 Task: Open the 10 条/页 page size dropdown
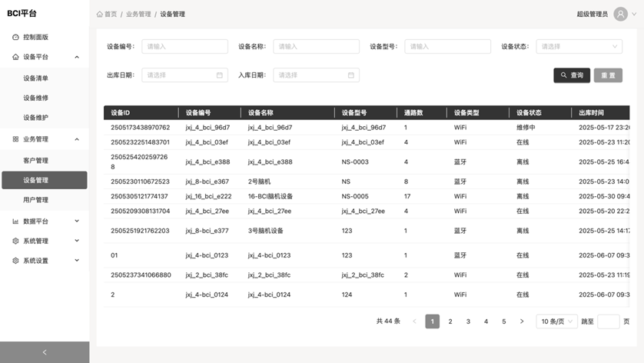[556, 321]
